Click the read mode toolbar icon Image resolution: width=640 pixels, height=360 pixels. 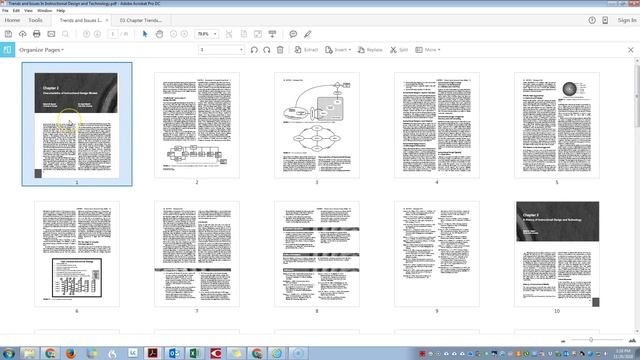point(272,34)
